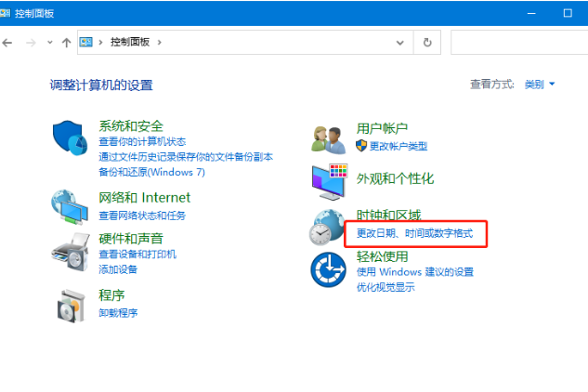Click 查看网络状态和任务 link
Screen dimensions: 588x392
[x=142, y=216]
